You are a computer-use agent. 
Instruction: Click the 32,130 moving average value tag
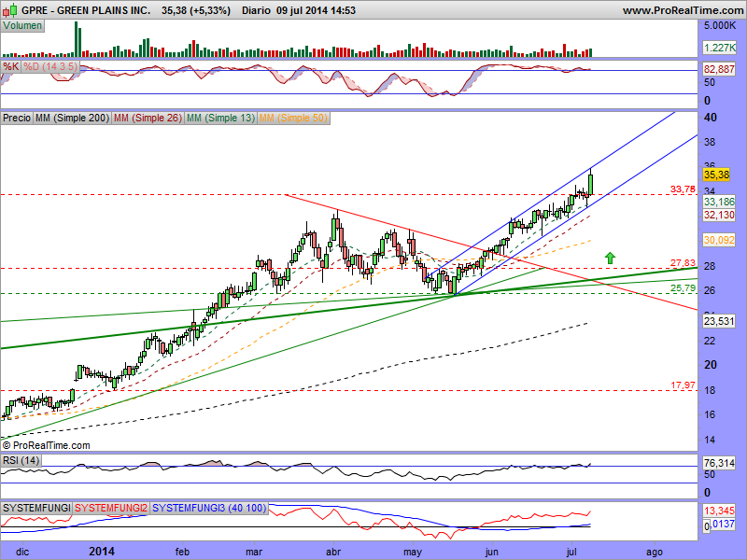(x=719, y=215)
